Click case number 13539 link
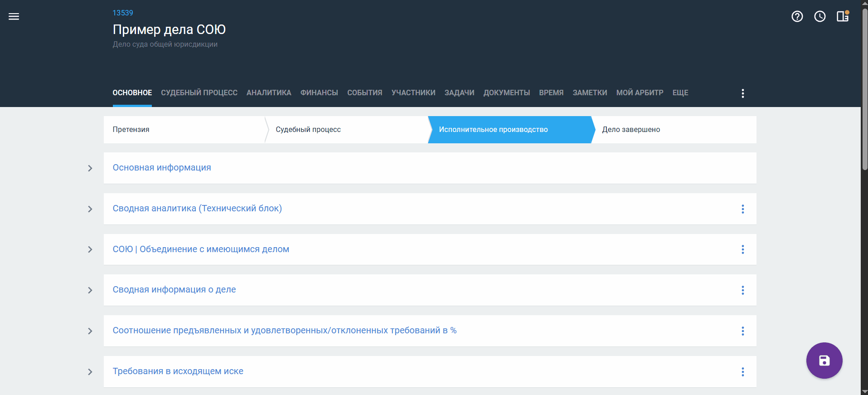The image size is (868, 395). (x=123, y=13)
